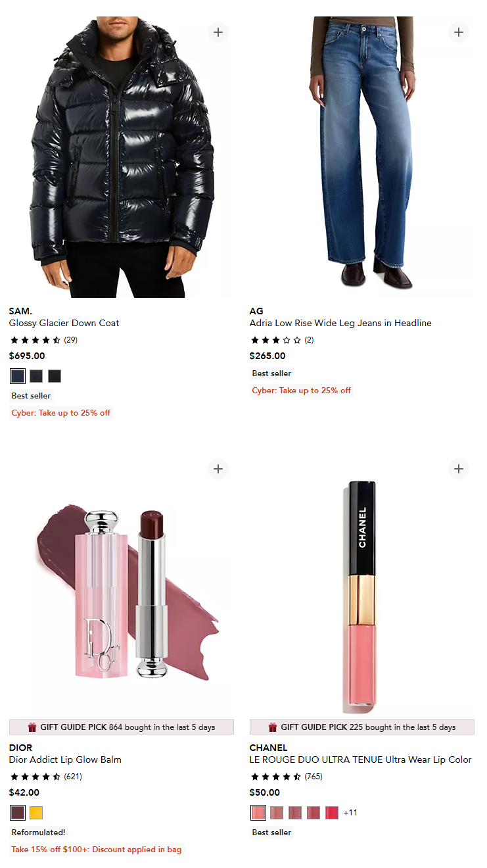Screen dimensions: 487x868
Task: Select first pink swatch for Chanel lip color
Action: coord(258,813)
